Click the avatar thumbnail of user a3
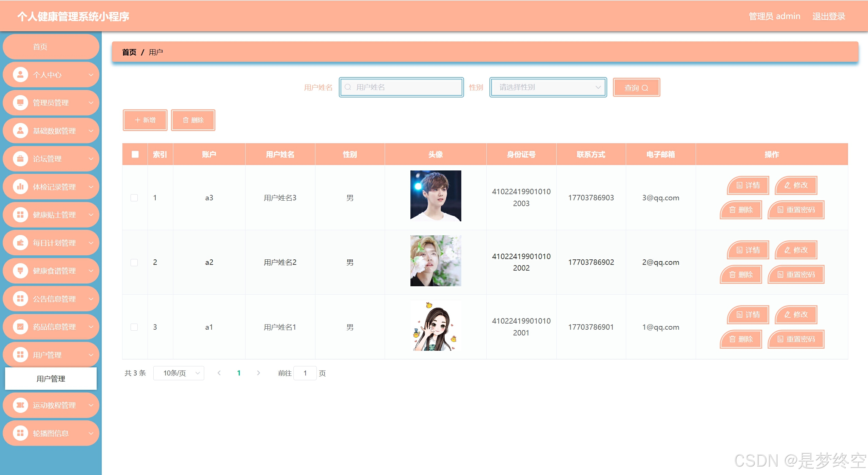Screen dimensions: 868x475 [x=436, y=196]
